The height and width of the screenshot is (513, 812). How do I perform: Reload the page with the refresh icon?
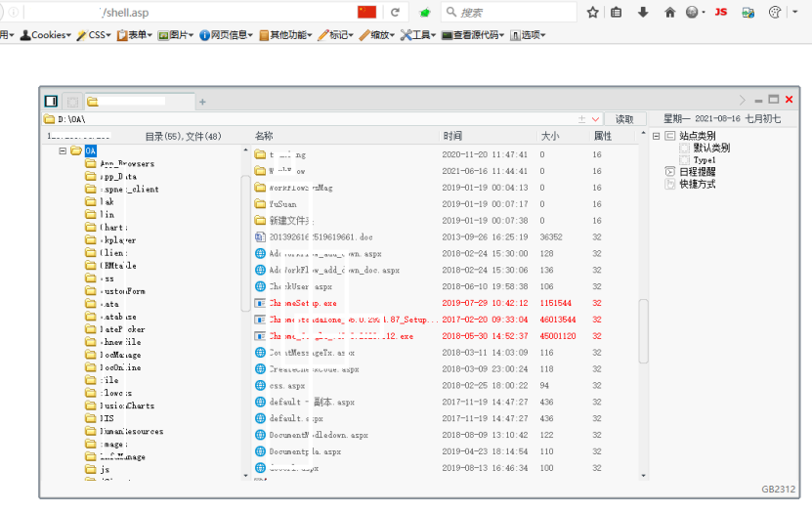coord(395,13)
